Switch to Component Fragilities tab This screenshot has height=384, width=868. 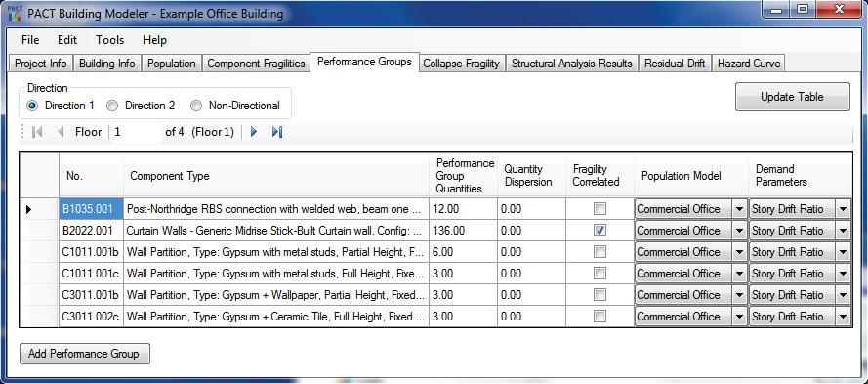click(256, 64)
